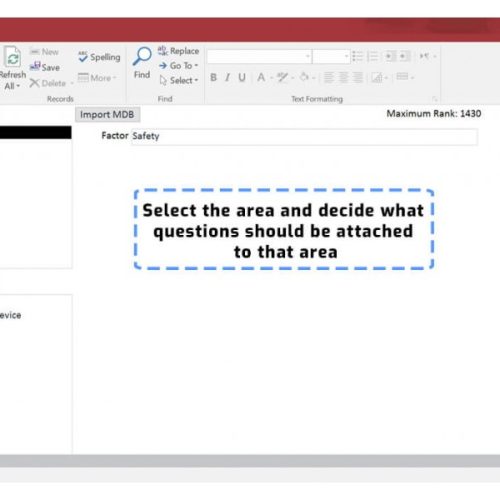Viewport: 500px width, 500px height.
Task: Click the Import MDB button
Action: click(x=107, y=114)
